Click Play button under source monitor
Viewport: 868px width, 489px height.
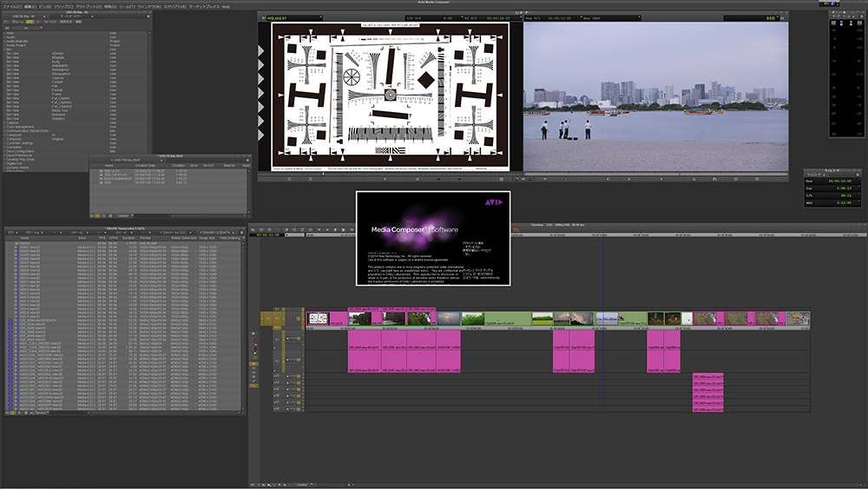coord(385,179)
